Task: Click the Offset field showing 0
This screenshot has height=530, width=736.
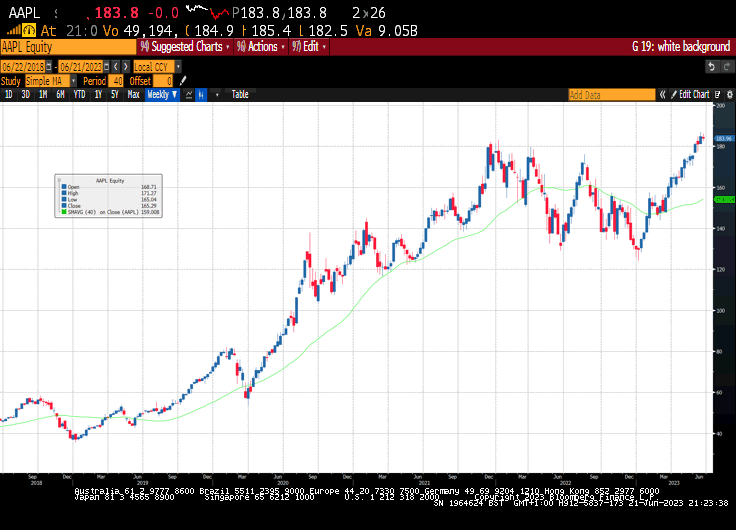Action: tap(163, 81)
